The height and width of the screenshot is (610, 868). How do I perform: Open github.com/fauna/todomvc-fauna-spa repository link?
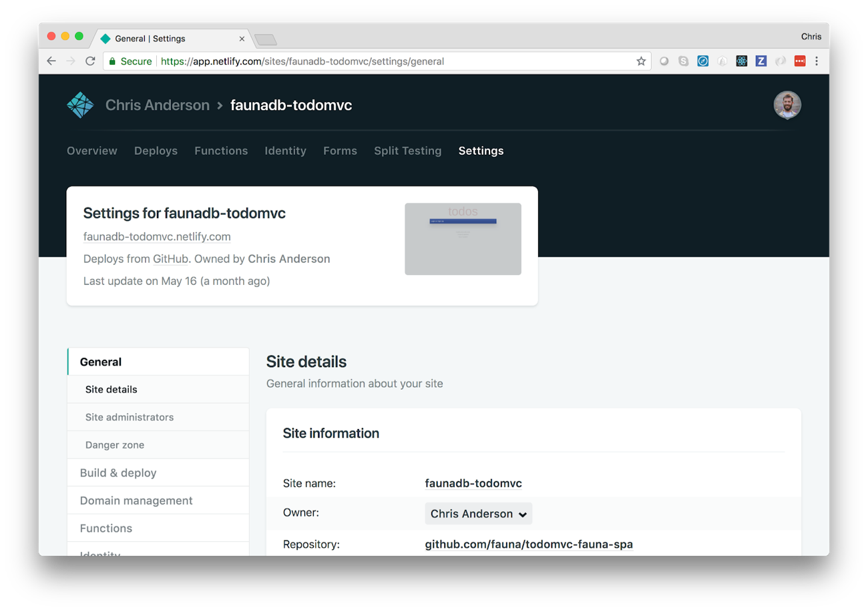tap(529, 545)
